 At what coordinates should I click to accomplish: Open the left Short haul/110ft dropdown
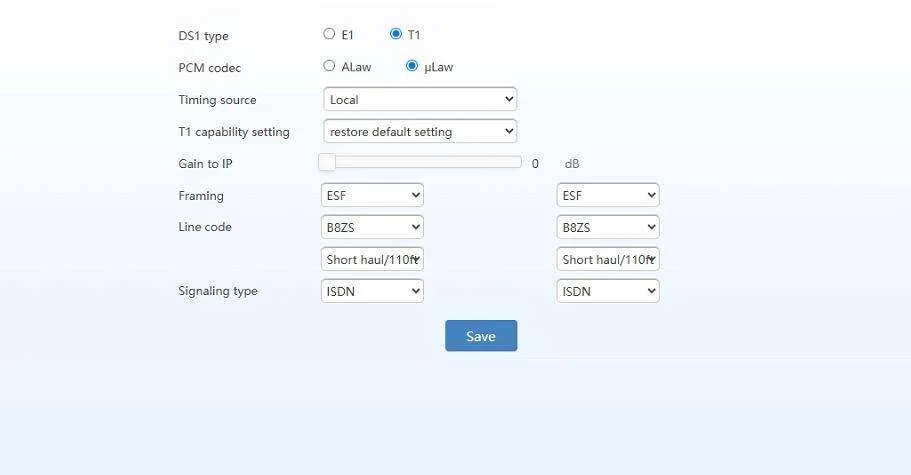[x=372, y=259]
